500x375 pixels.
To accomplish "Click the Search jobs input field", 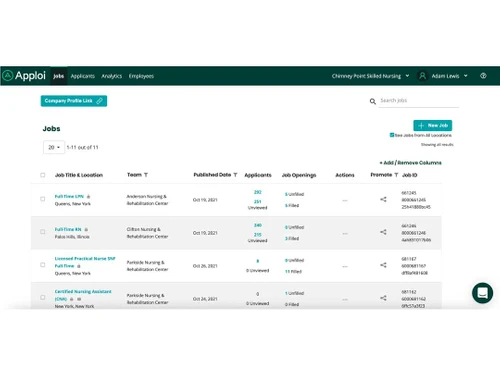I will (419, 101).
